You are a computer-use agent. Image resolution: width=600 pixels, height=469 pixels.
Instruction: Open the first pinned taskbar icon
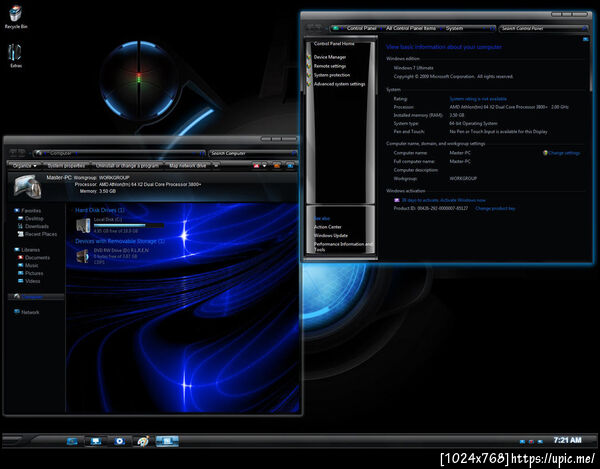72,441
